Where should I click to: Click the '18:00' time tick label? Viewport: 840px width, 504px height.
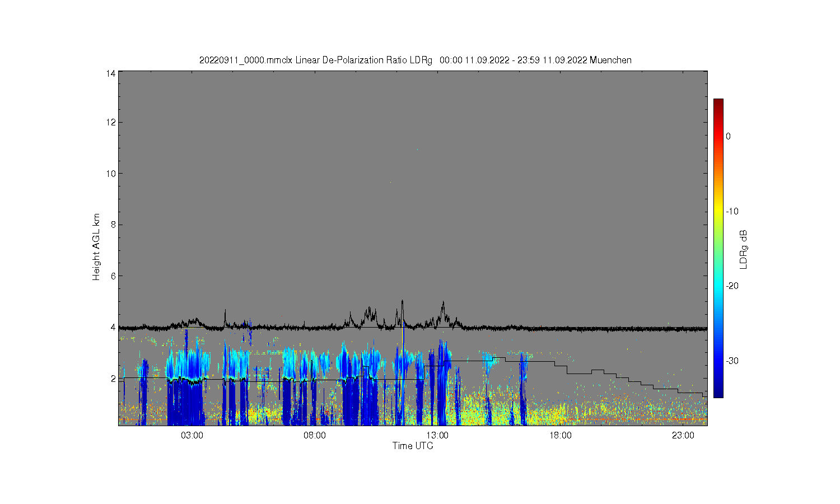click(561, 436)
